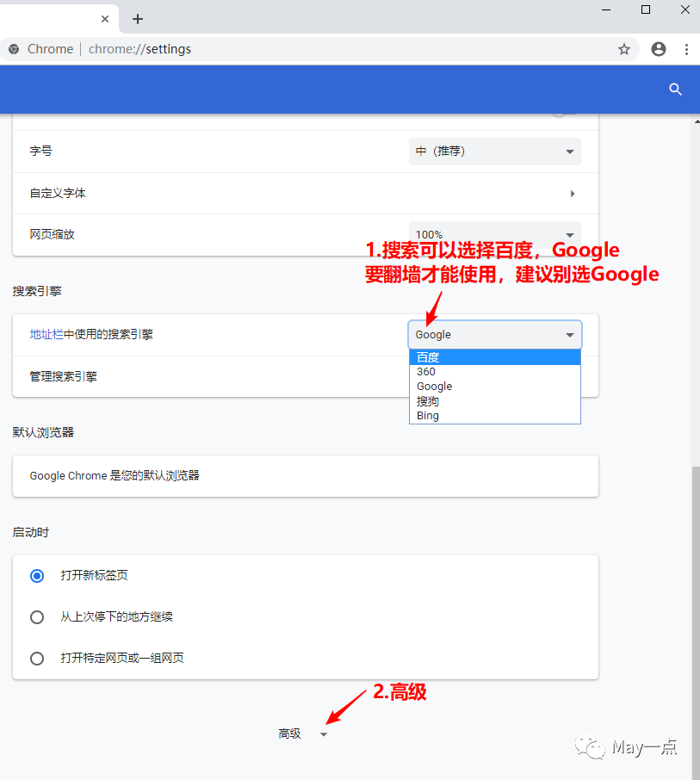Viewport: 700px width, 780px height.
Task: Click the 启动时 section heading
Action: pos(31,532)
